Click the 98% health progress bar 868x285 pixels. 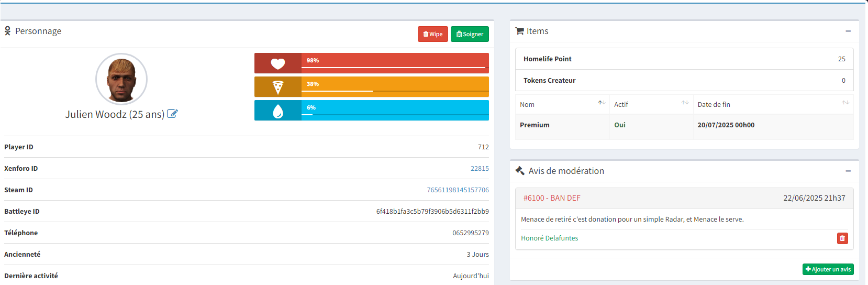point(395,63)
